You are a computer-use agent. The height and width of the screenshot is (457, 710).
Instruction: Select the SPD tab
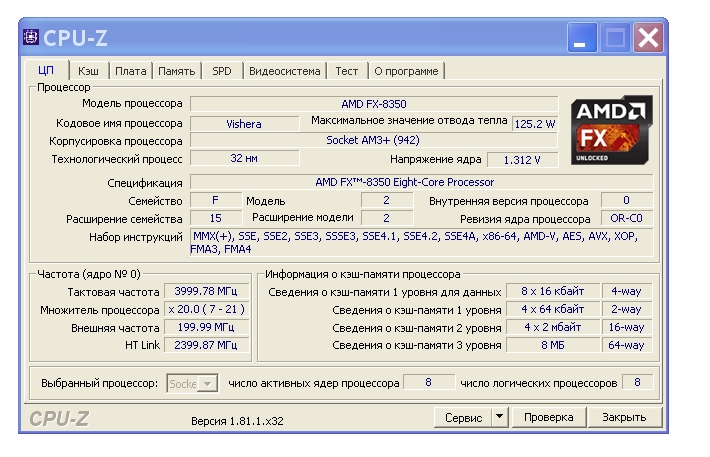[221, 71]
